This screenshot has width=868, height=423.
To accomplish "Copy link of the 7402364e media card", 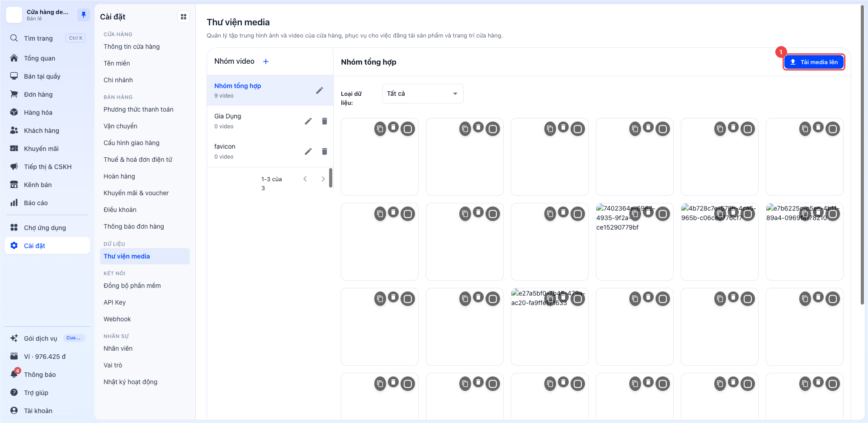I will coord(635,214).
